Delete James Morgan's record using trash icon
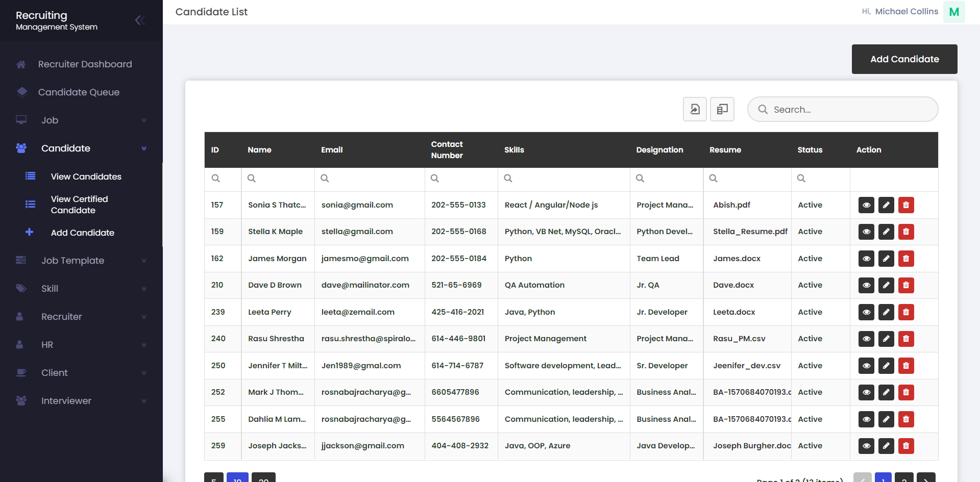Image resolution: width=980 pixels, height=482 pixels. pyautogui.click(x=906, y=259)
